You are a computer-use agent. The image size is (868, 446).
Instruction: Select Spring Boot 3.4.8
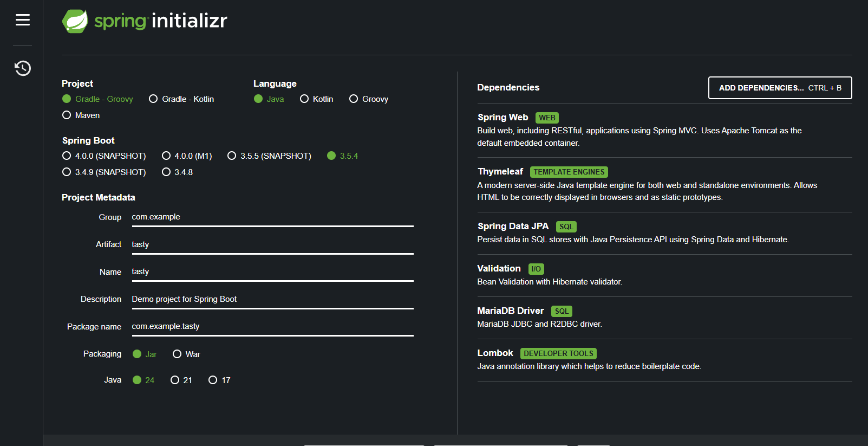click(x=178, y=172)
